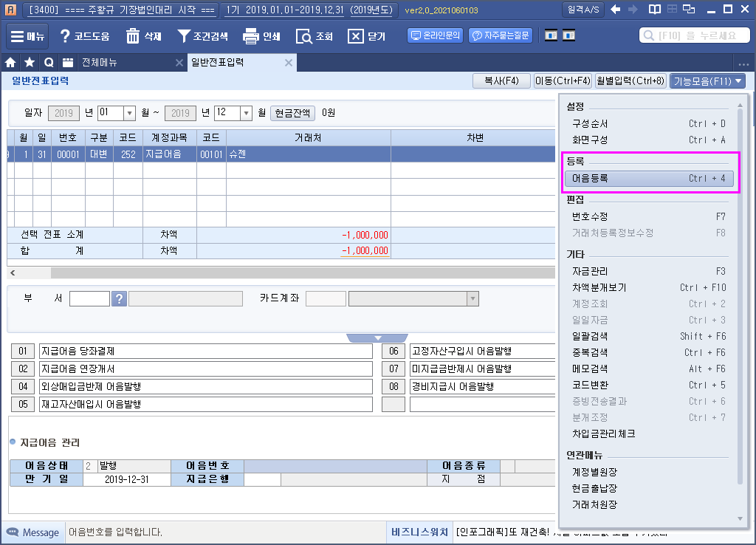Select 메모검색 menu item

pos(648,369)
